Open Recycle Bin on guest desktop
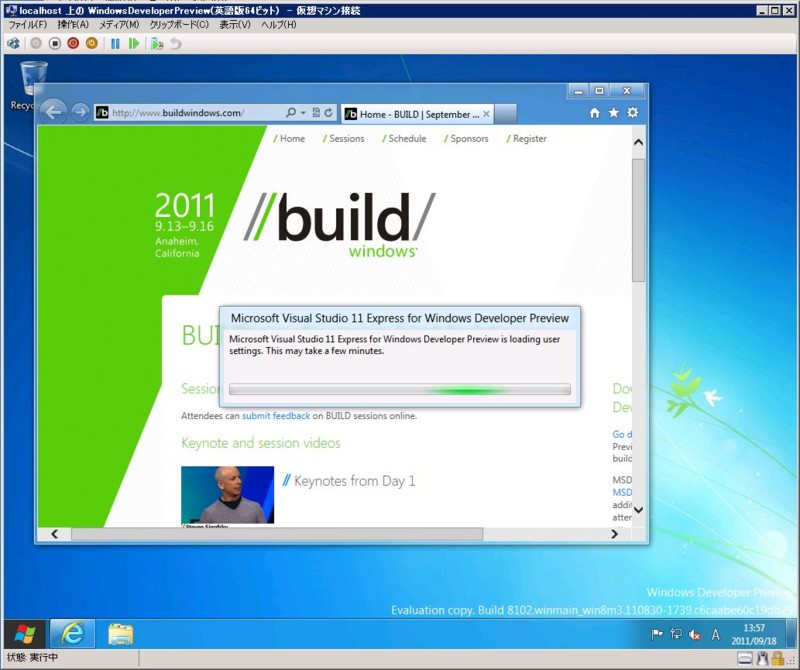The image size is (800, 670). coord(32,85)
